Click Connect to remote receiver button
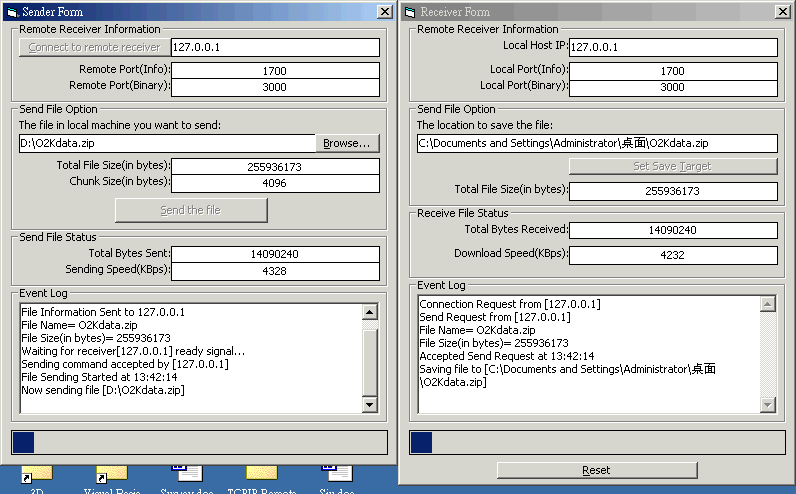 pos(94,47)
